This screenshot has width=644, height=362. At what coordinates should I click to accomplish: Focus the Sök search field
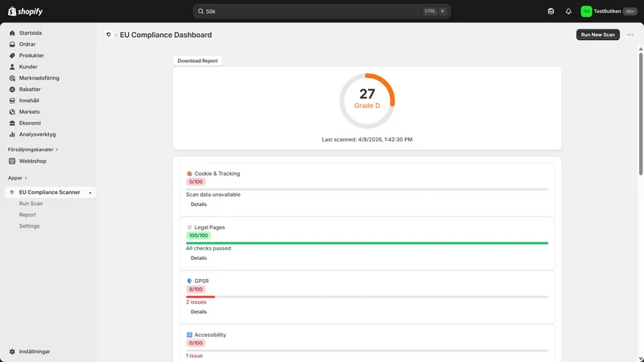(x=321, y=11)
